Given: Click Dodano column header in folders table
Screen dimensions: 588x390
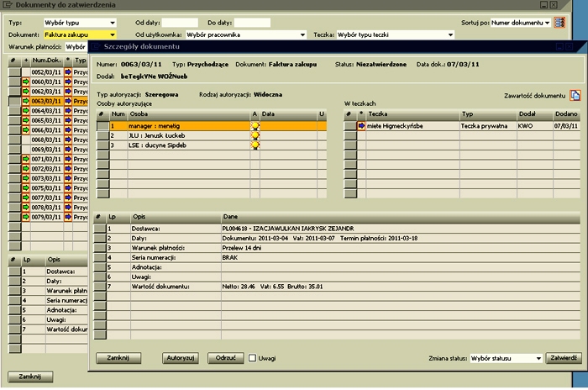Looking at the screenshot, I should (x=566, y=113).
